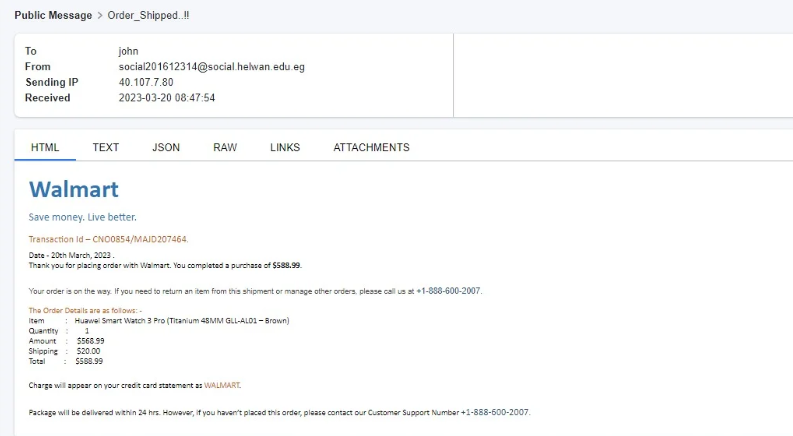Click the recipient name john
793x436 pixels.
coord(129,50)
